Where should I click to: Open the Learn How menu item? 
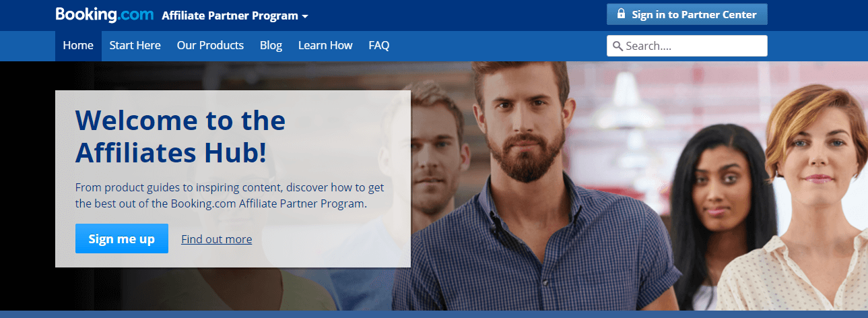[x=325, y=46]
